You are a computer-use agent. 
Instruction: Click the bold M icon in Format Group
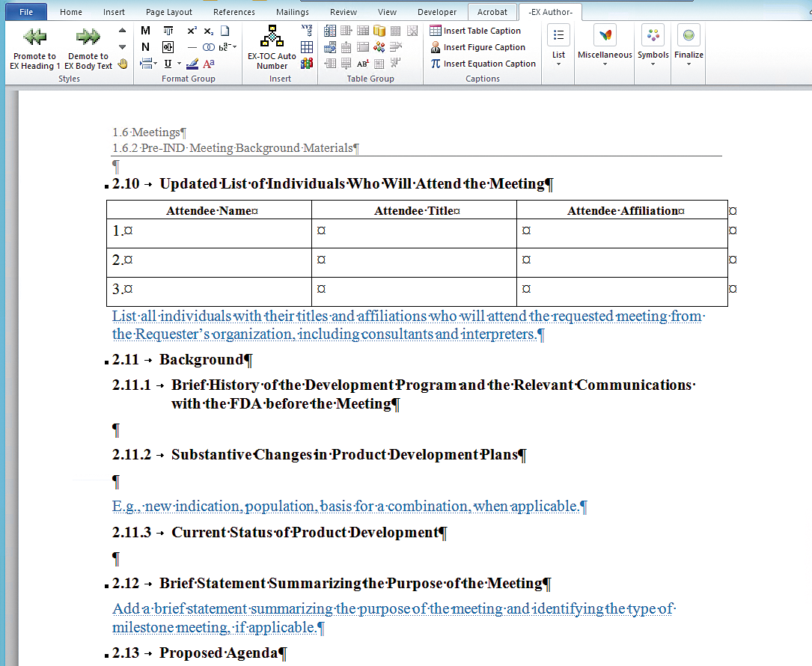pyautogui.click(x=145, y=31)
